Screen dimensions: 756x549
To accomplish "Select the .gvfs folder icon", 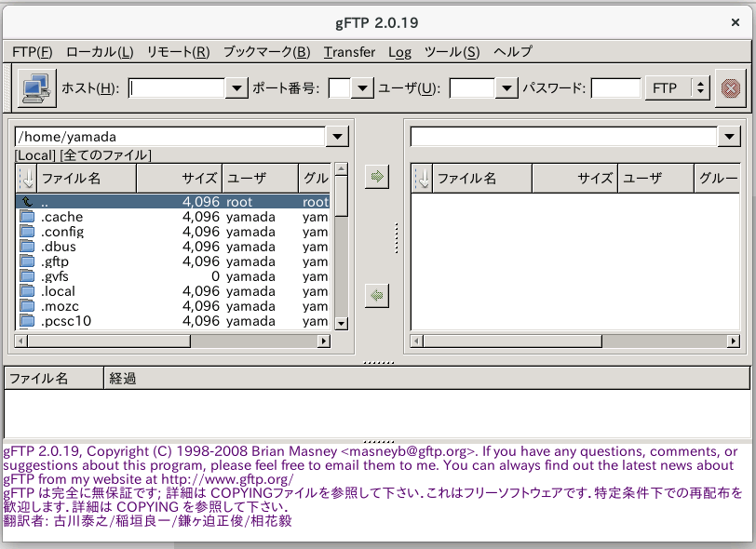I will click(27, 276).
